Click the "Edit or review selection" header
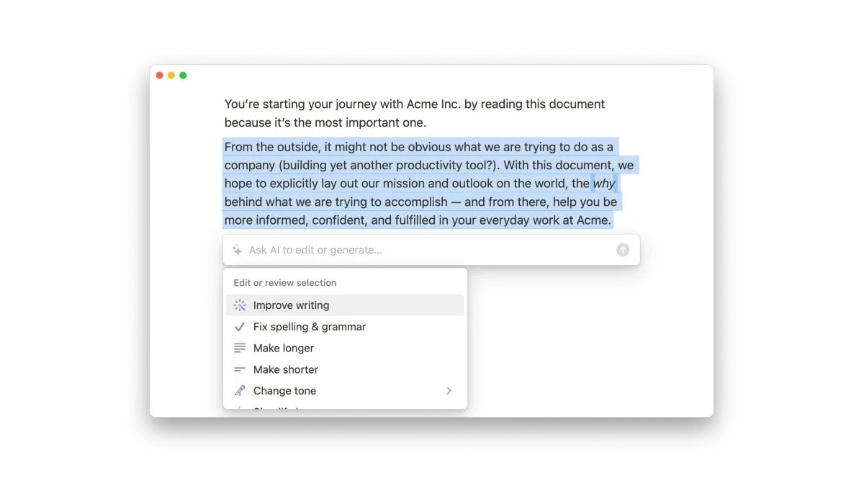The height and width of the screenshot is (504, 864). tap(285, 283)
